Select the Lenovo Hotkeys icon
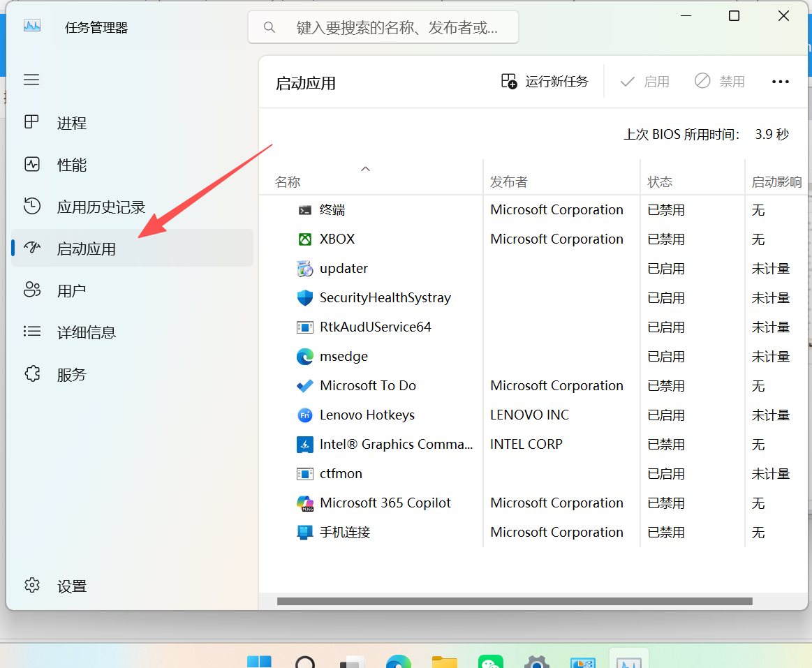 pos(305,415)
